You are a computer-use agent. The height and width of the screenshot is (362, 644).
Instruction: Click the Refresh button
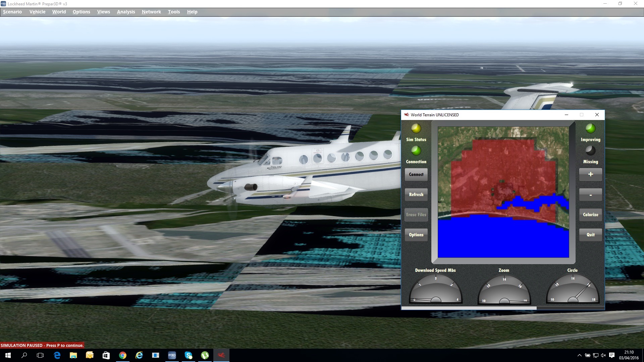point(416,194)
